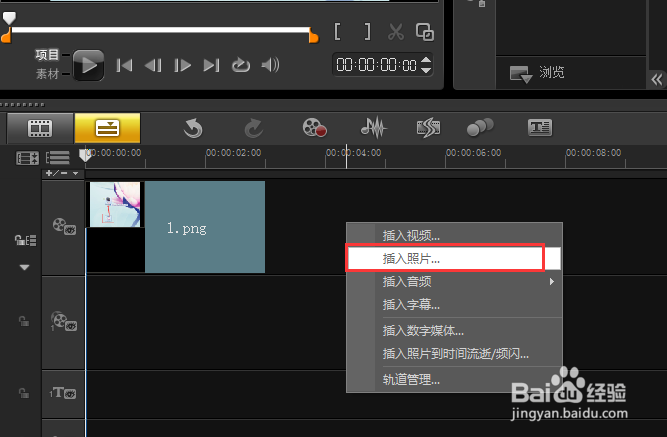Toggle the overlay track visibility
This screenshot has height=437, width=667.
click(x=64, y=321)
